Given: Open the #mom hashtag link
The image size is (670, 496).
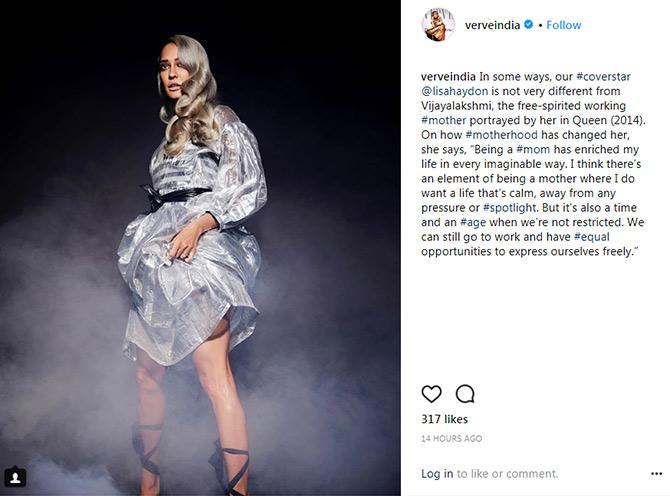Looking at the screenshot, I should pyautogui.click(x=533, y=150).
